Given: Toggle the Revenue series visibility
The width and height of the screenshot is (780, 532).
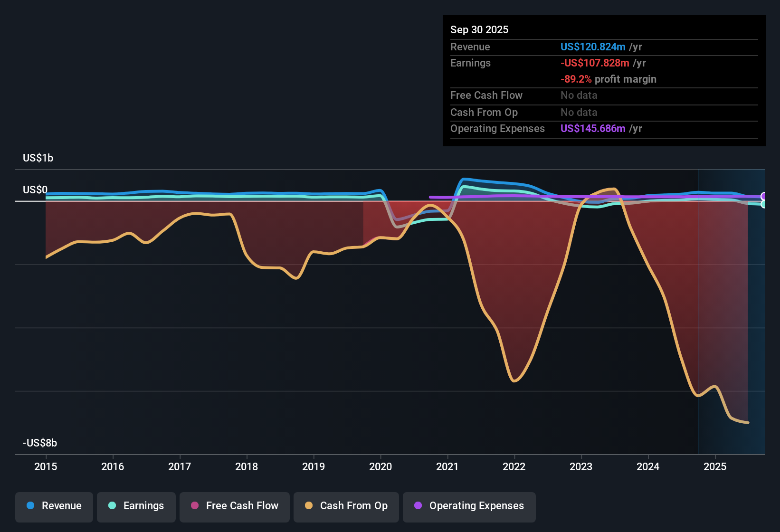Looking at the screenshot, I should pos(54,506).
